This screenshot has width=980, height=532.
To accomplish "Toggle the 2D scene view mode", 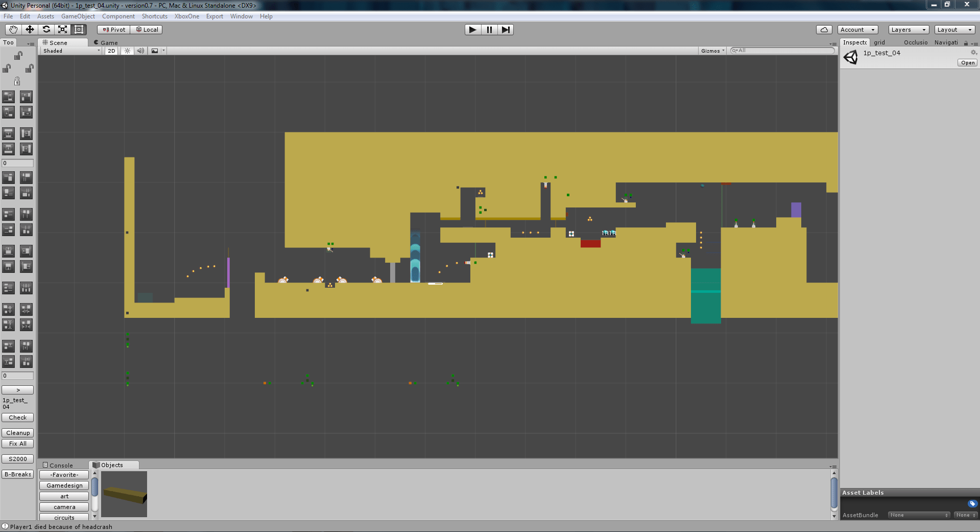I will 111,51.
